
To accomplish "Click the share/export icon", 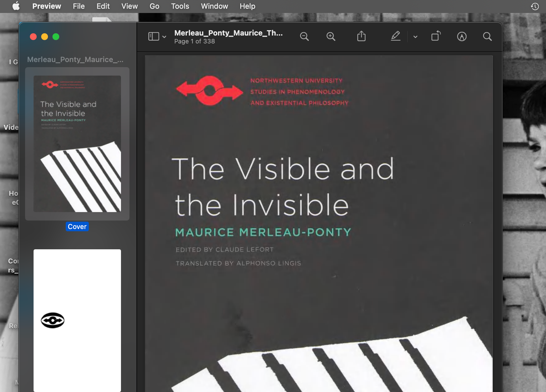I will 361,37.
